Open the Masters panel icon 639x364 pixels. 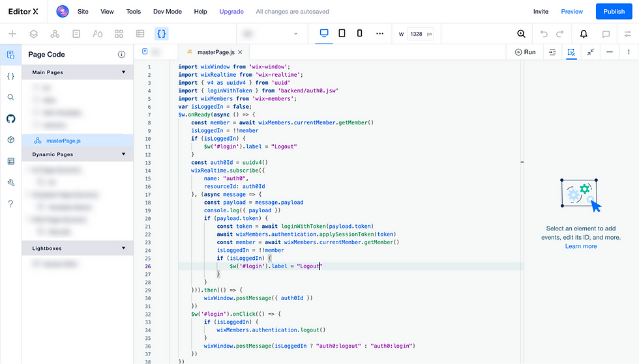click(x=55, y=34)
